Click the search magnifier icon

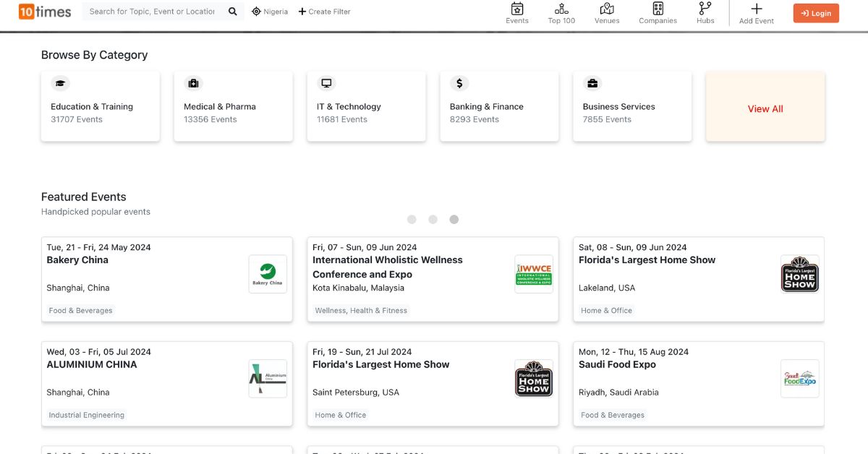[232, 12]
